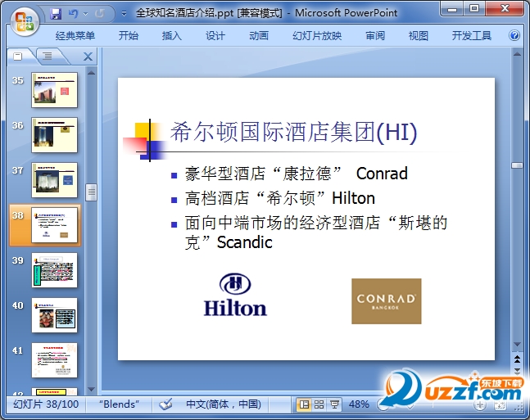This screenshot has width=530, height=420.
Task: Click the redo button
Action: point(99,14)
